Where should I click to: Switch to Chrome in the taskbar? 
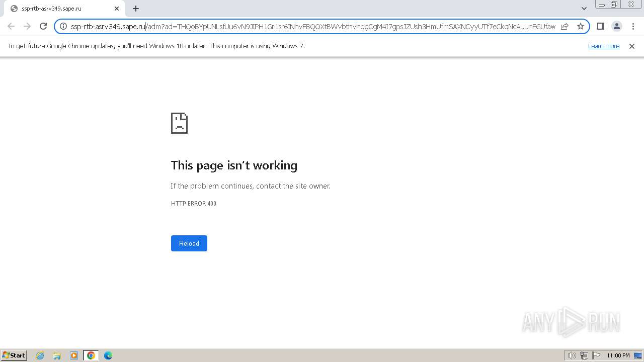(x=91, y=355)
